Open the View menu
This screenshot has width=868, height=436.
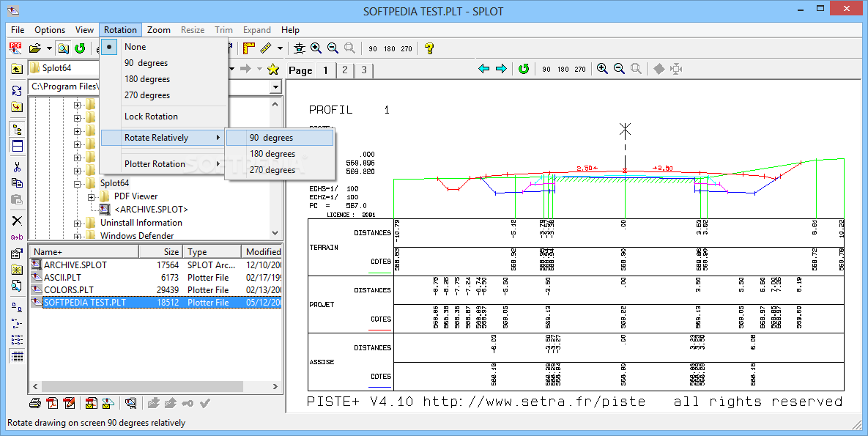coord(85,30)
